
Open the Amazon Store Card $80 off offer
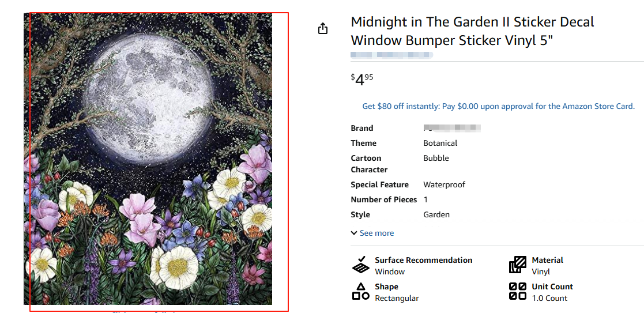pyautogui.click(x=498, y=107)
